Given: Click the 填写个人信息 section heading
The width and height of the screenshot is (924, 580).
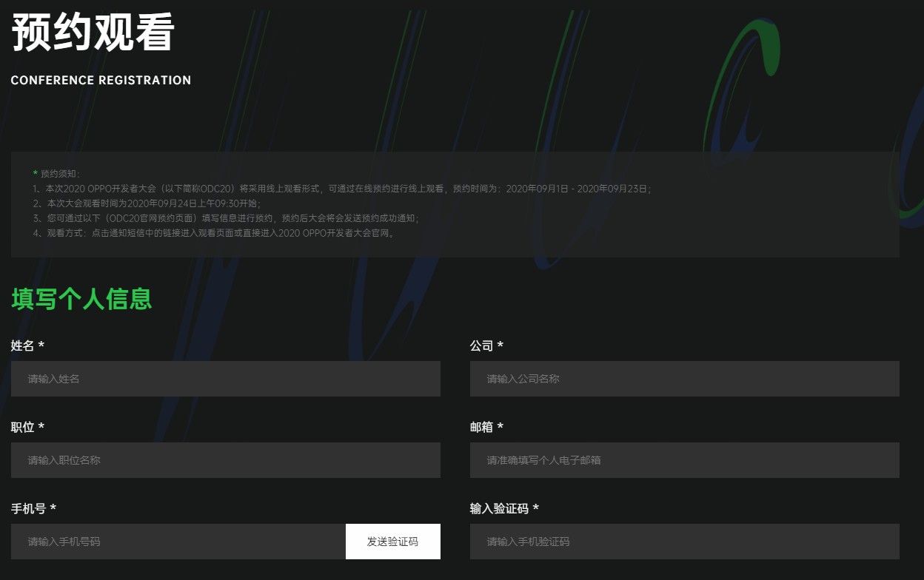Looking at the screenshot, I should point(81,299).
